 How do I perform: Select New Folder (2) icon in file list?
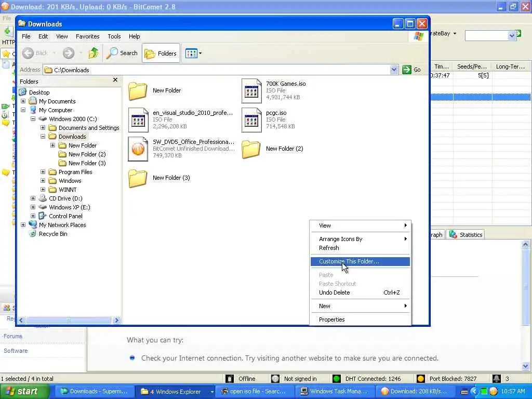pyautogui.click(x=251, y=149)
